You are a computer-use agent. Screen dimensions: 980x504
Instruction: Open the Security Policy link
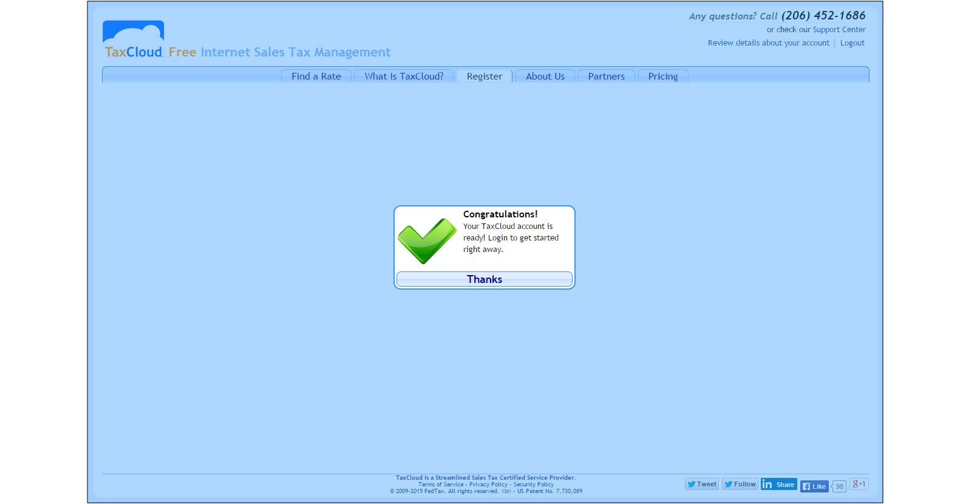click(534, 485)
